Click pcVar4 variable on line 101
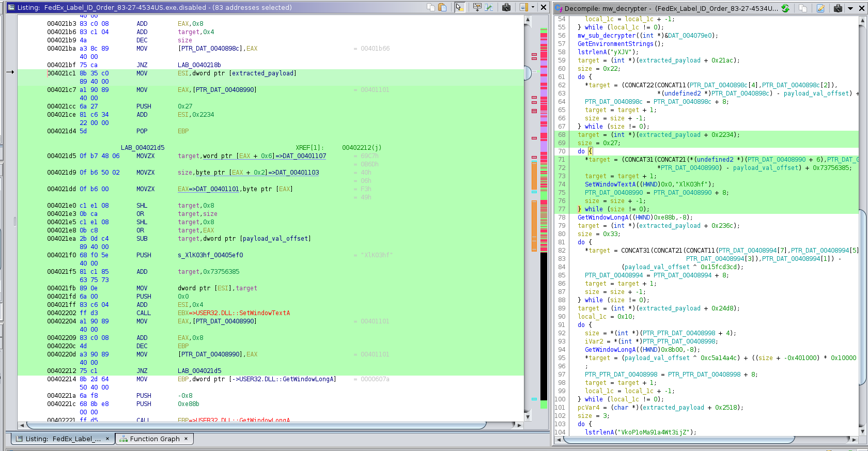 pos(588,408)
